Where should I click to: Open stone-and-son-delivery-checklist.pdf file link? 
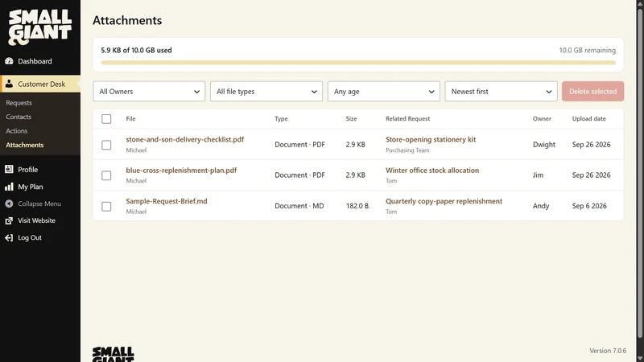click(x=185, y=139)
